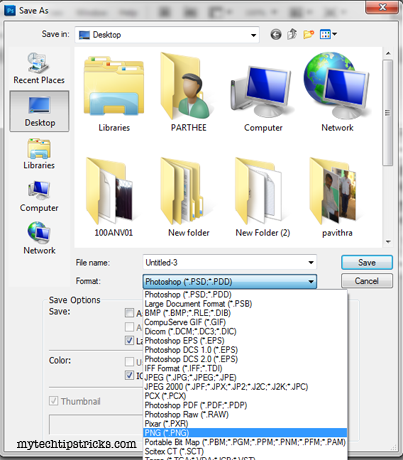Toggle the first checkbox in the Save options
The image size is (403, 460).
(129, 313)
